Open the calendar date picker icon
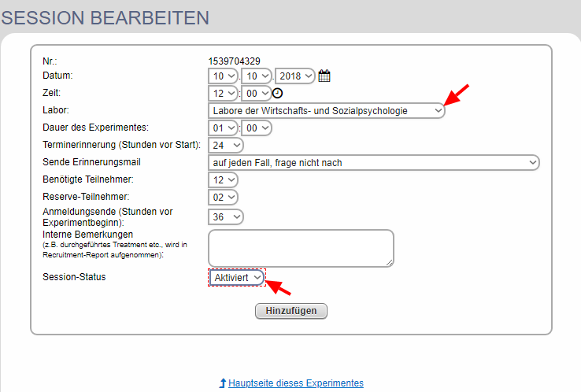Image resolution: width=581 pixels, height=392 pixels. 324,76
